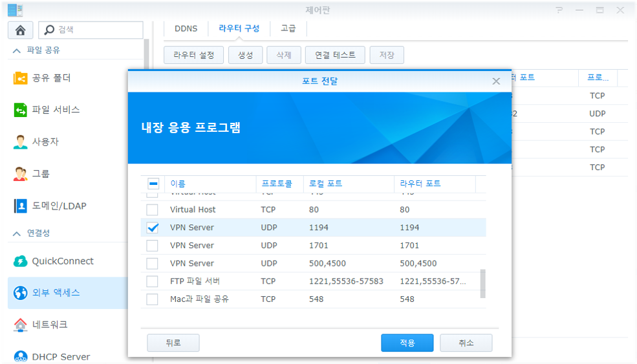Collapse the 파일 공유 section
637x364 pixels.
(x=17, y=50)
